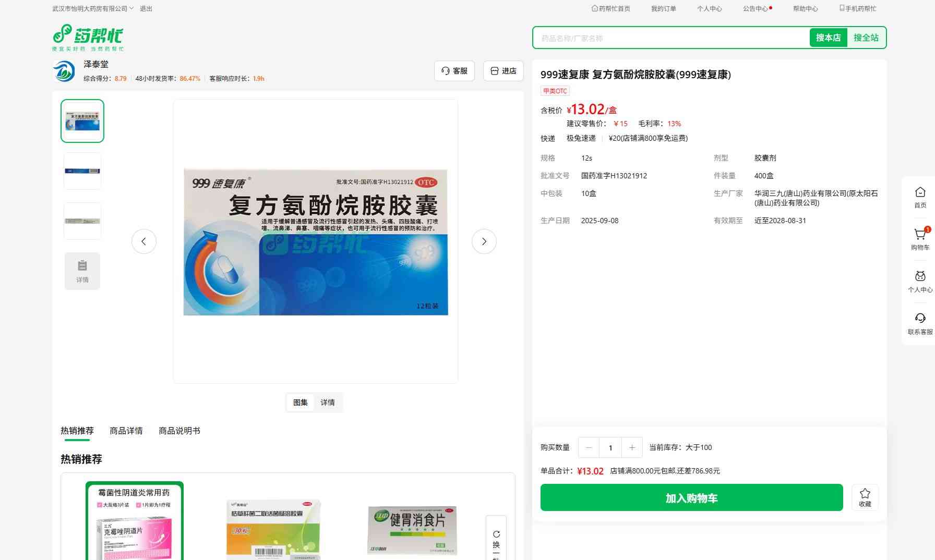Click the 加入购物车 button
The height and width of the screenshot is (560, 935).
coord(691,497)
